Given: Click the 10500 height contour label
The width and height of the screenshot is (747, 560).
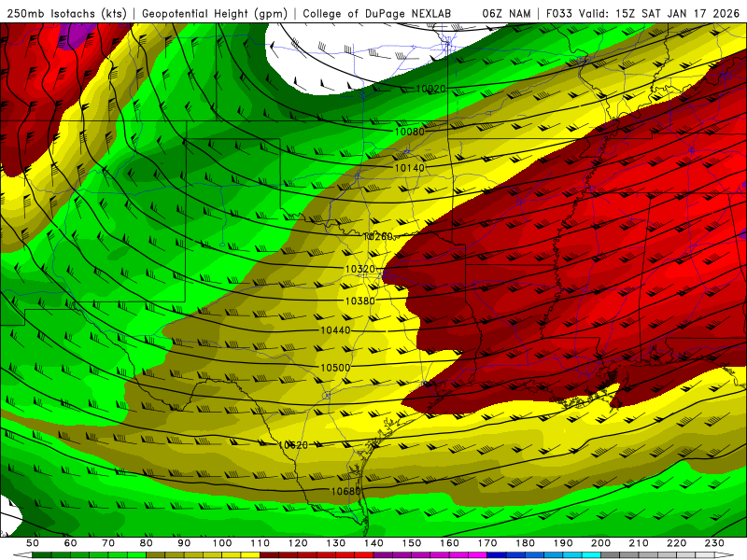Looking at the screenshot, I should pyautogui.click(x=335, y=368).
